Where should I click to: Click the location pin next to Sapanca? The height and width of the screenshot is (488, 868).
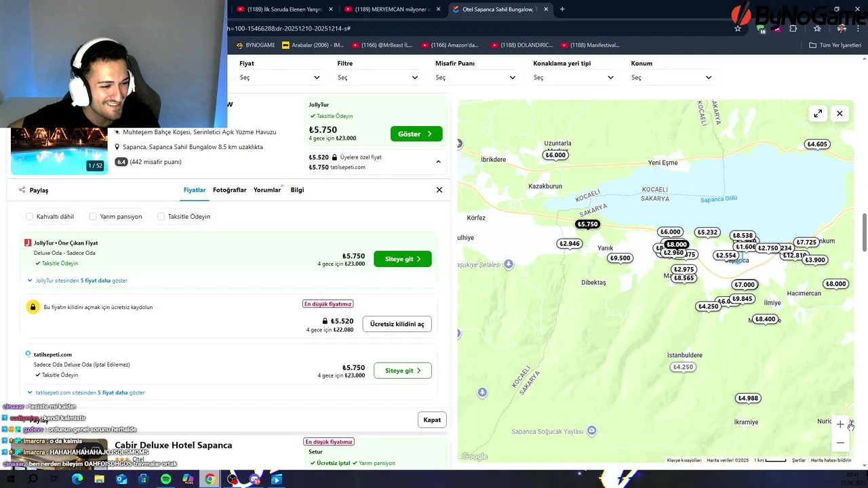[x=117, y=147]
